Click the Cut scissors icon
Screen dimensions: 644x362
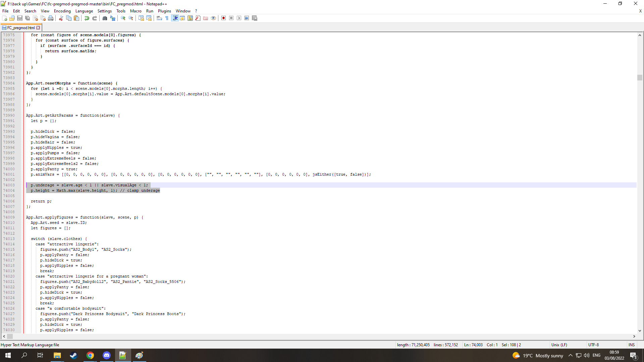click(61, 18)
